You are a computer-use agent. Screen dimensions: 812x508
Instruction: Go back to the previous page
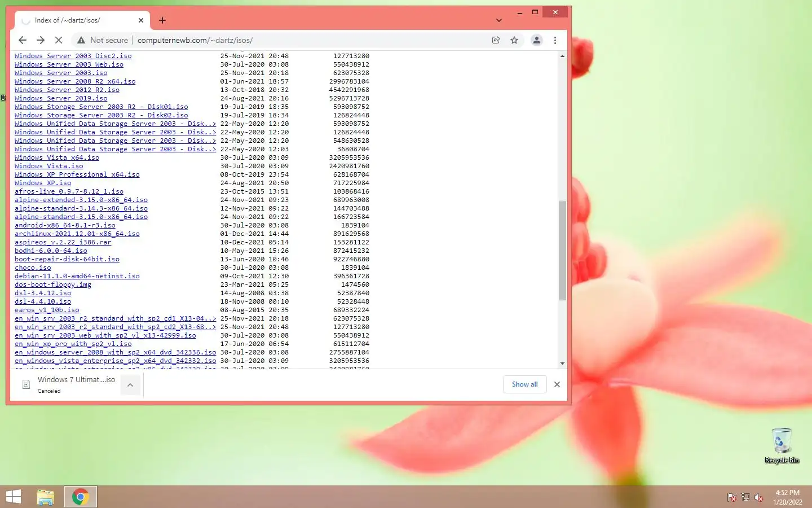tap(23, 40)
